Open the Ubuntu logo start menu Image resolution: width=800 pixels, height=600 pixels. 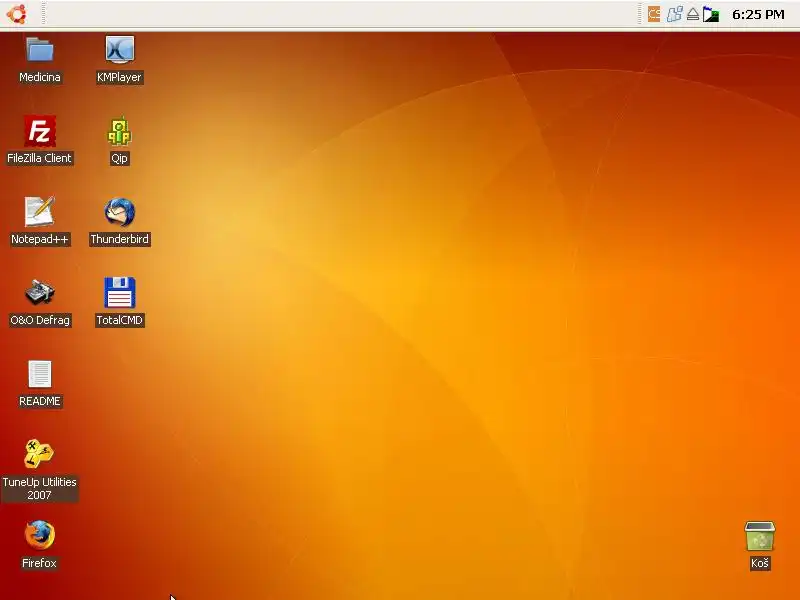pyautogui.click(x=16, y=14)
